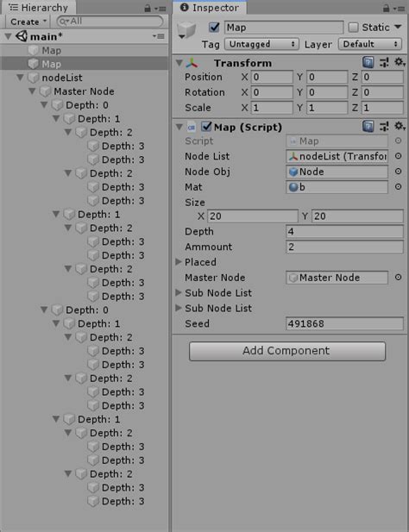Click the Depth field with value 4

click(344, 232)
